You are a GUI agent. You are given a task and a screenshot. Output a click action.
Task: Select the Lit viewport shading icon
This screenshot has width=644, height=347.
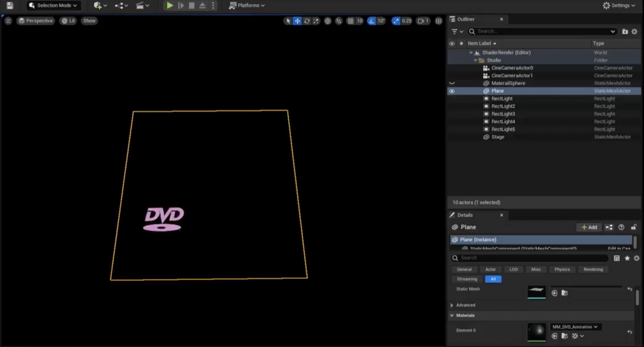pos(68,20)
